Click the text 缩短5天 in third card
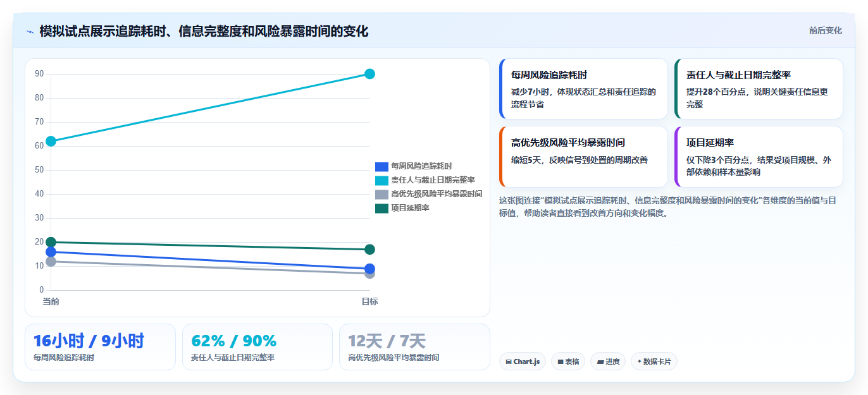This screenshot has width=868, height=395. click(528, 160)
